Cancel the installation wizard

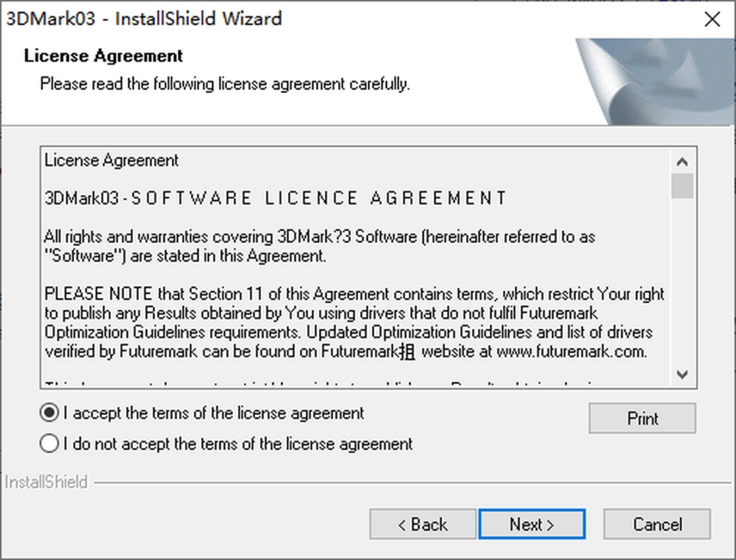point(657,525)
